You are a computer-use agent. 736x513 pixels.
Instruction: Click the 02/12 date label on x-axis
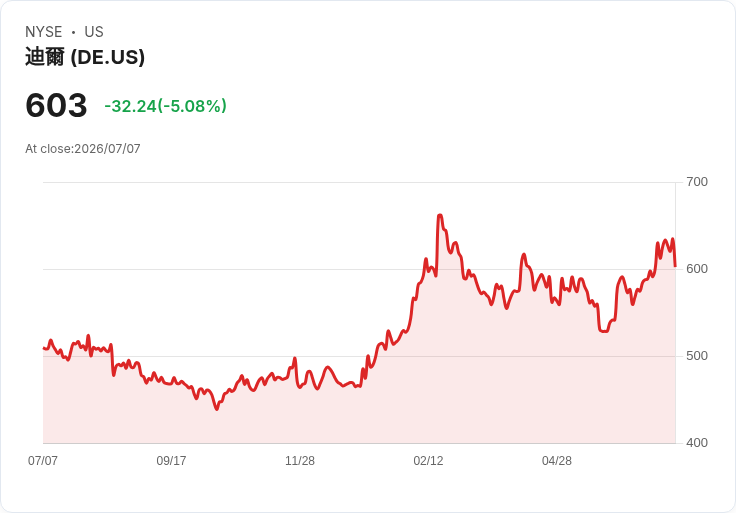click(428, 461)
